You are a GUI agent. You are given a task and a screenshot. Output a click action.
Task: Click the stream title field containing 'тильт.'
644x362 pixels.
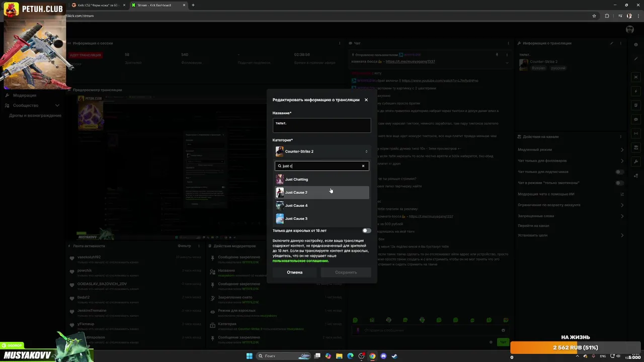(321, 125)
